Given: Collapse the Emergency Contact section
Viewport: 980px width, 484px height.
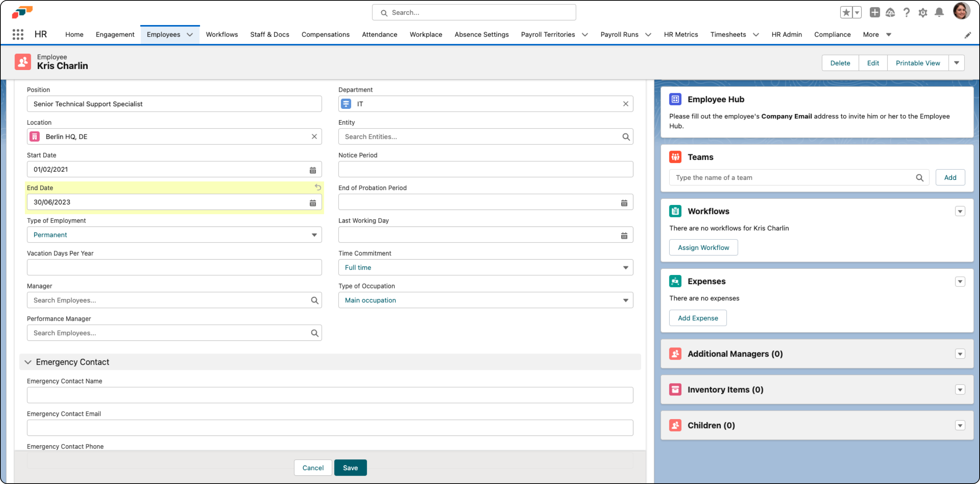Looking at the screenshot, I should (x=28, y=362).
